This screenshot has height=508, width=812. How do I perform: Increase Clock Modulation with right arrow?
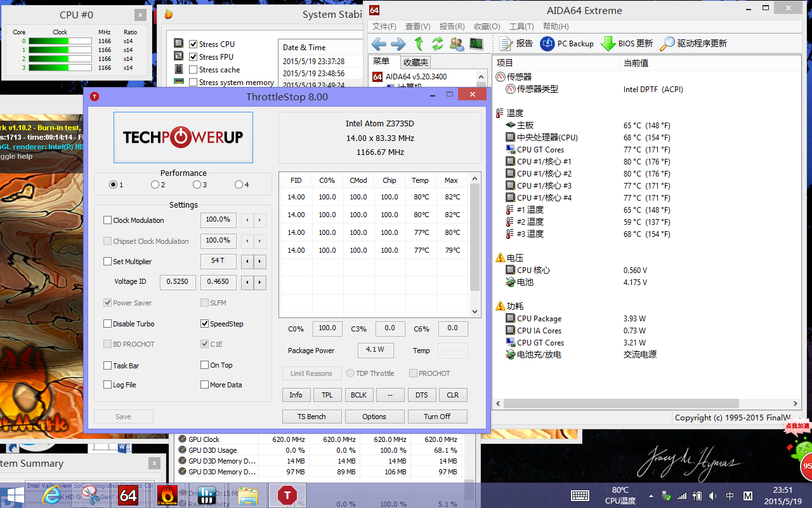(259, 221)
